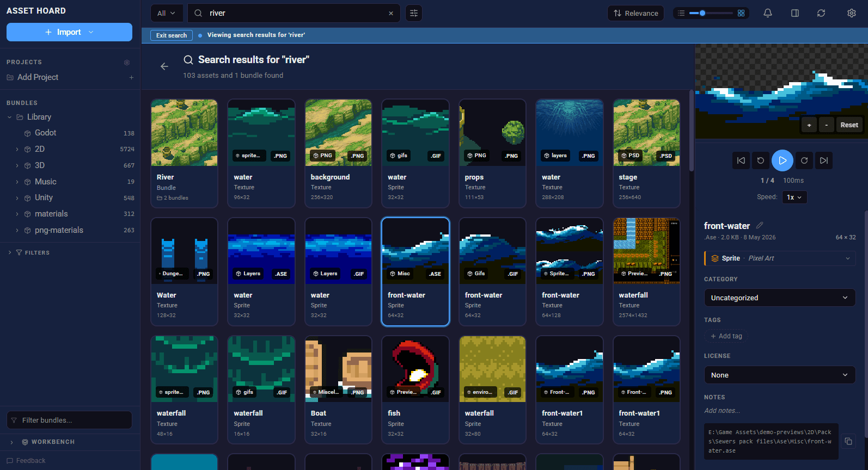The image size is (868, 470).
Task: Copy the file path icon
Action: click(848, 441)
